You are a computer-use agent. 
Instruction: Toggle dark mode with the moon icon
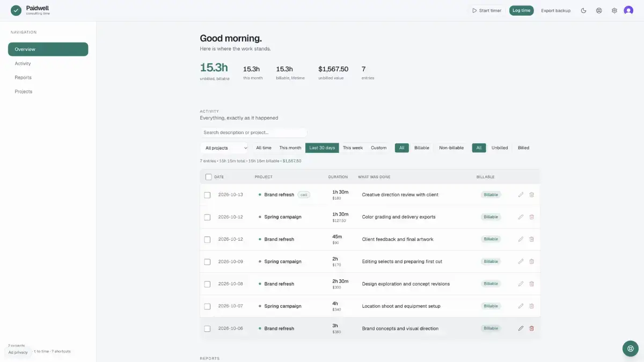pos(583,10)
